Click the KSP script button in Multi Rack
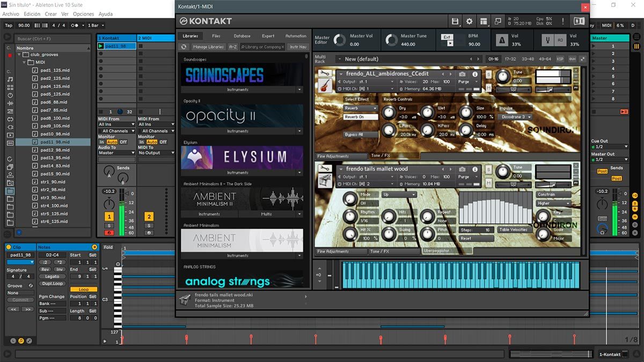644x362 pixels. 560,59
